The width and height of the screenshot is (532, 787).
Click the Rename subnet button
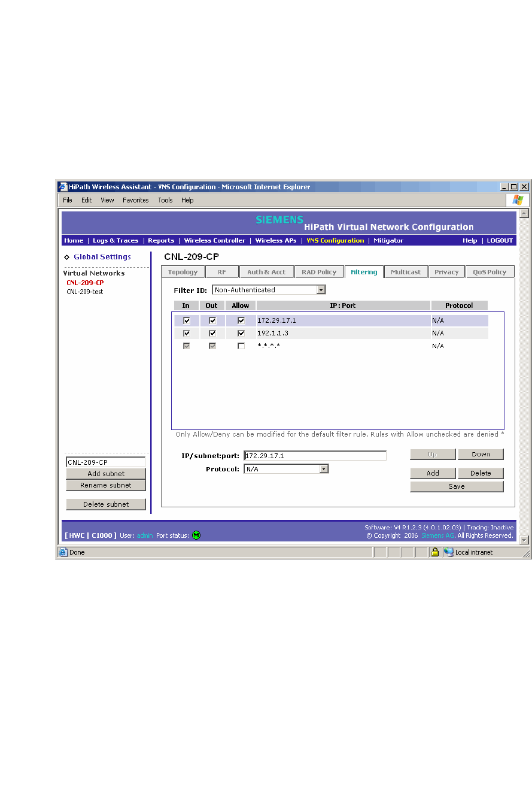(106, 485)
